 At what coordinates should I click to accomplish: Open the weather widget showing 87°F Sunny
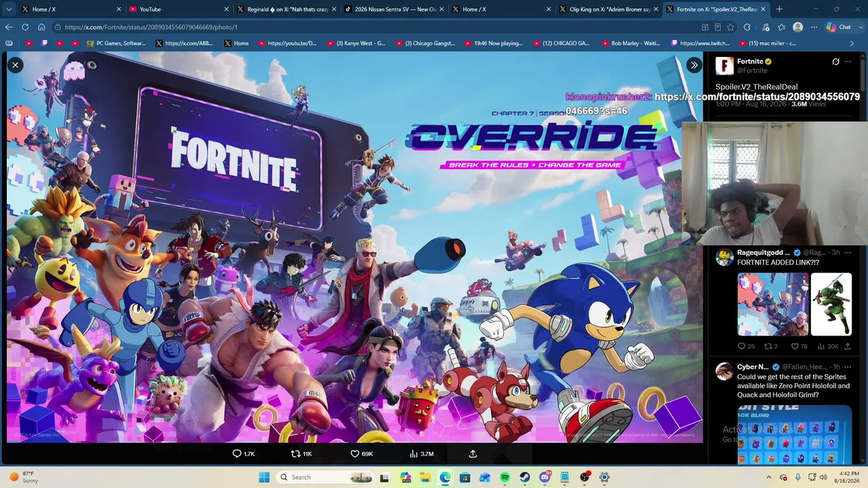pos(24,477)
